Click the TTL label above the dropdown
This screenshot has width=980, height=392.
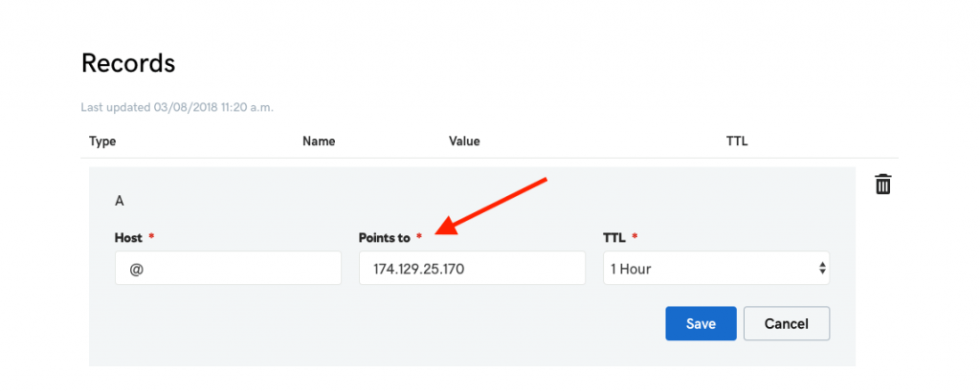coord(614,238)
